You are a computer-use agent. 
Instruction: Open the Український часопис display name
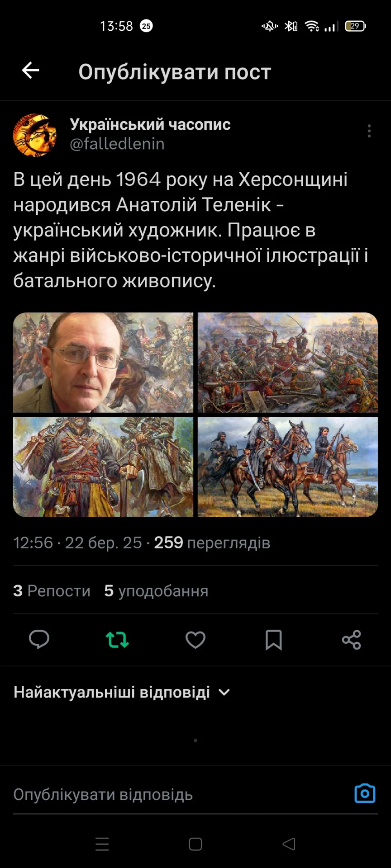(150, 124)
